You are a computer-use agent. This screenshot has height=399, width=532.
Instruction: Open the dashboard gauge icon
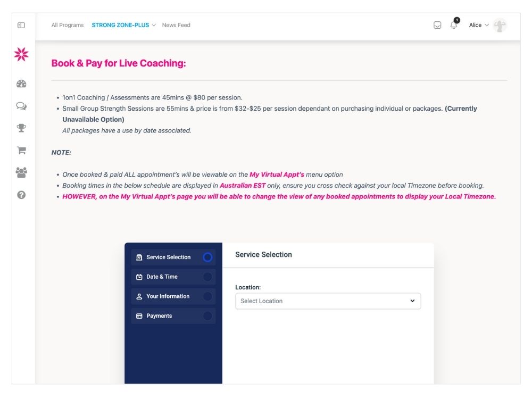point(21,84)
